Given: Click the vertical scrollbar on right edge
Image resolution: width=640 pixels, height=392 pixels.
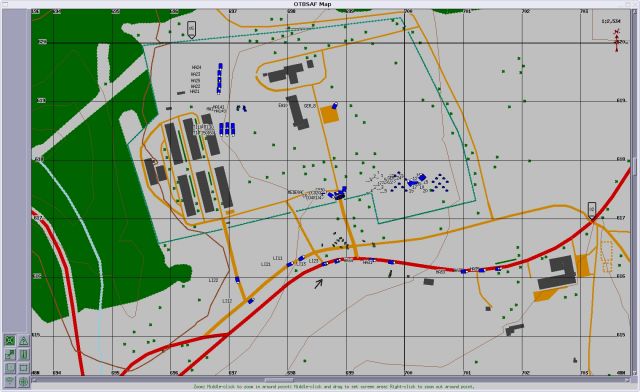Looking at the screenshot, I should tap(634, 192).
